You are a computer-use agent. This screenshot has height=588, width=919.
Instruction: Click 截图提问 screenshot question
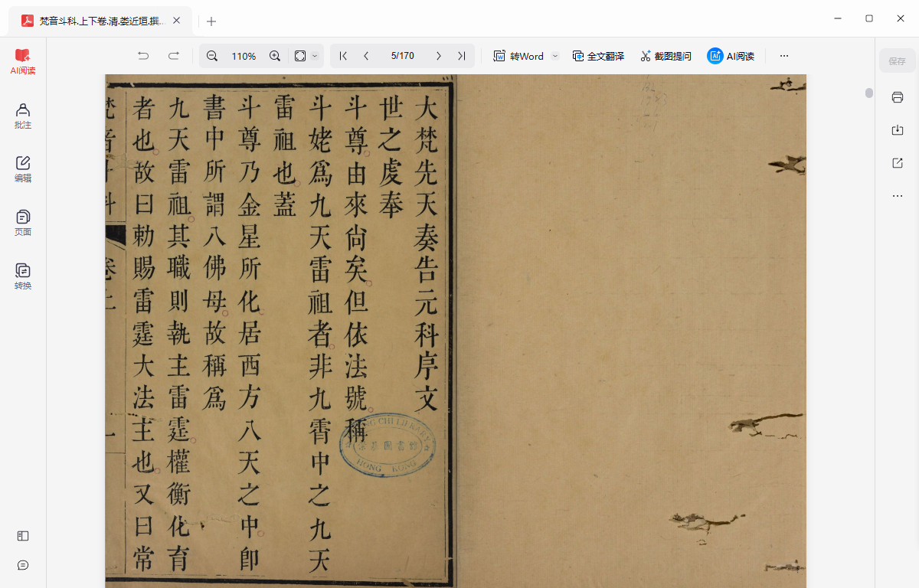[x=666, y=56]
